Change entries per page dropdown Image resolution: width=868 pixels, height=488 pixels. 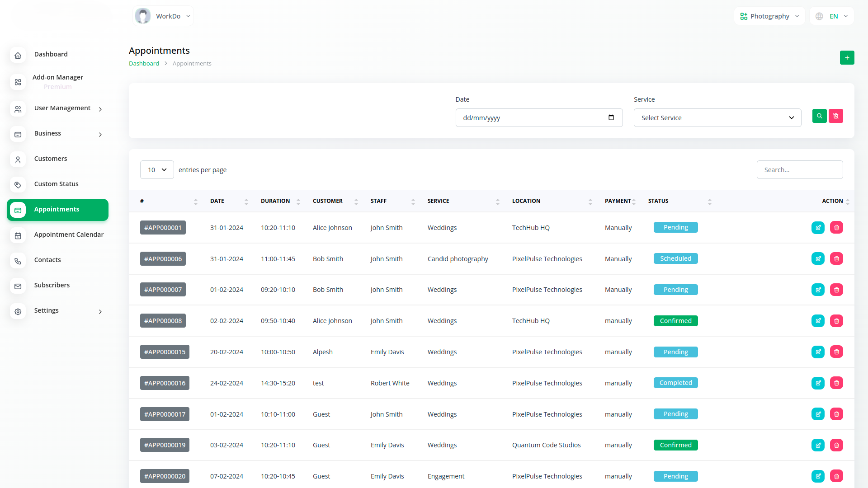tap(157, 170)
